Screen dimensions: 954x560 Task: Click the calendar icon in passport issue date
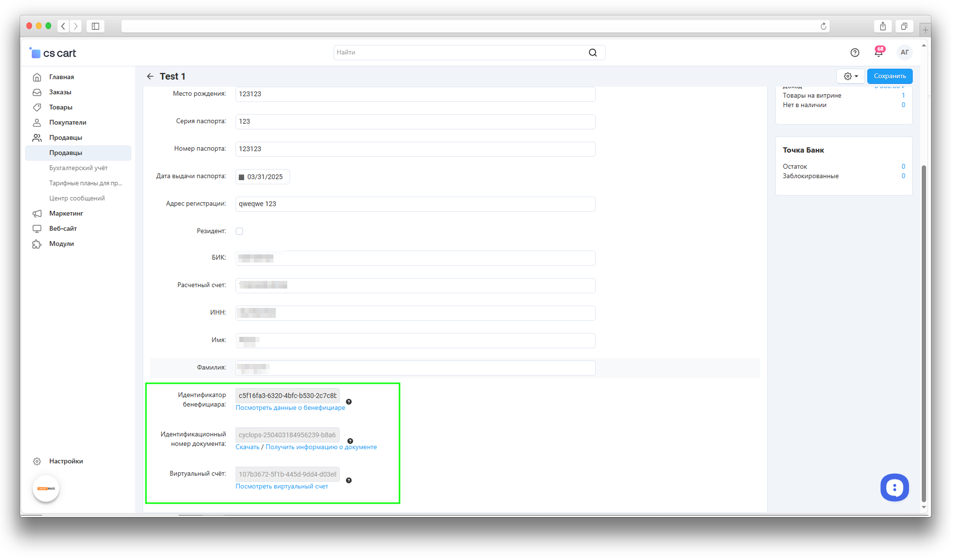(x=242, y=177)
